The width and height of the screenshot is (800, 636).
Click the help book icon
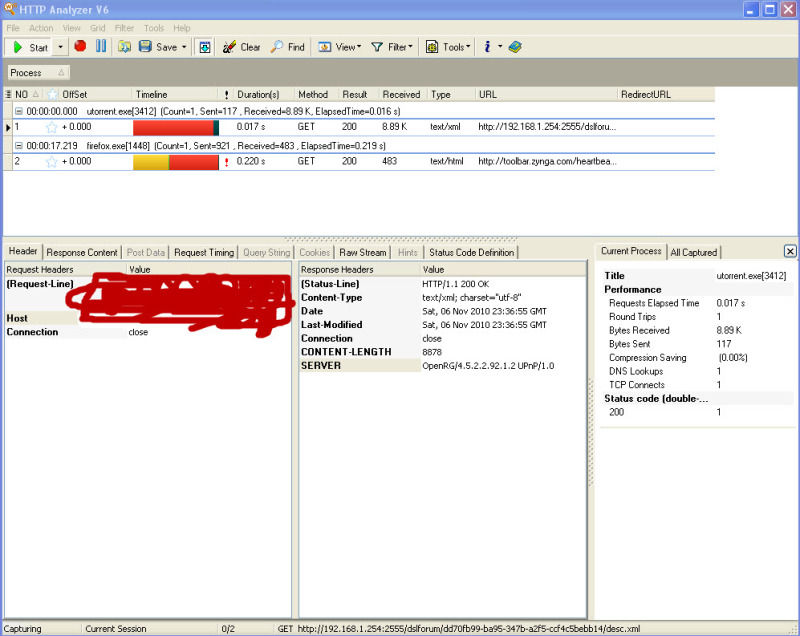(515, 47)
